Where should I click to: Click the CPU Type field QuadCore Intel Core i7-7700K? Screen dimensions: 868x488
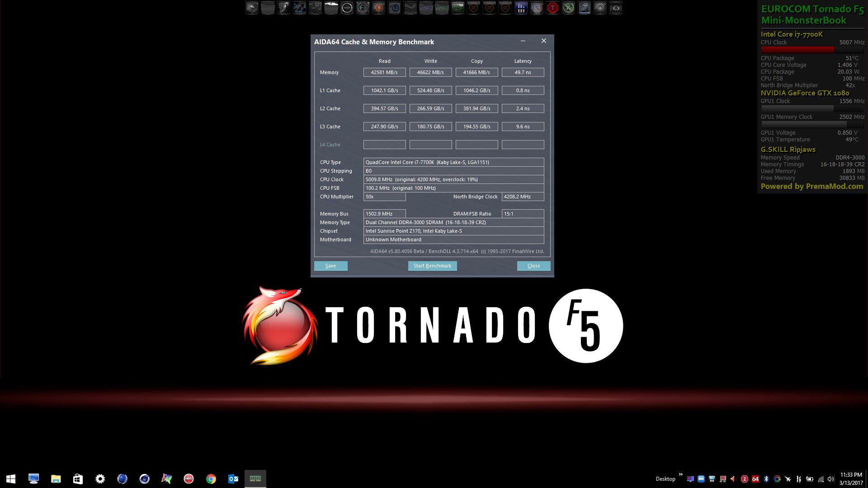(453, 162)
